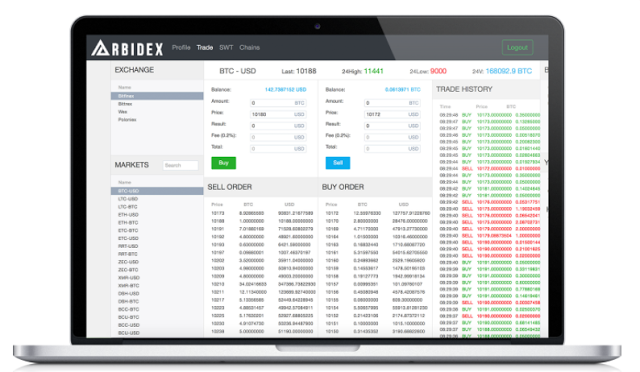Select the ETC-USD market
The width and height of the screenshot is (640, 372).
coord(157,238)
